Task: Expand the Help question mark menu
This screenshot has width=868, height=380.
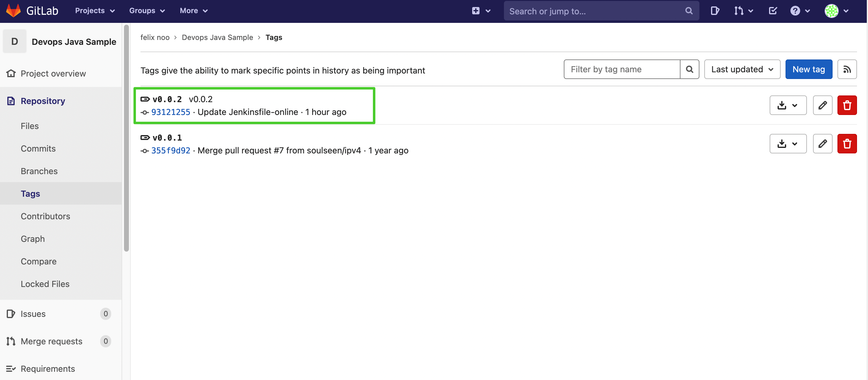Action: pos(800,11)
